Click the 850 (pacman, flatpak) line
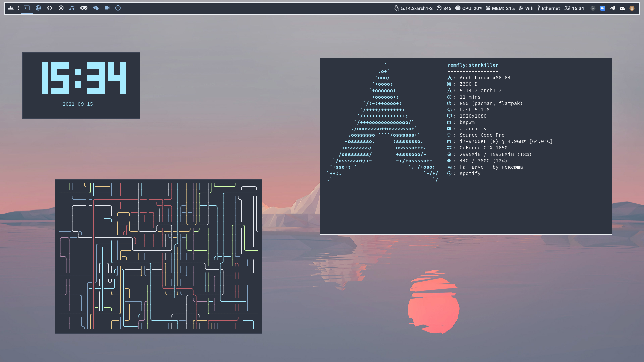The image size is (644, 362). (485, 103)
